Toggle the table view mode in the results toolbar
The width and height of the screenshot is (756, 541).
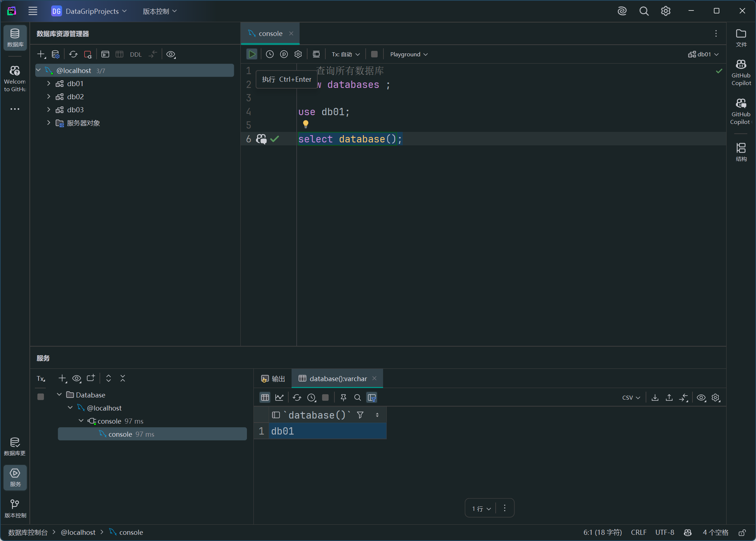(x=265, y=397)
